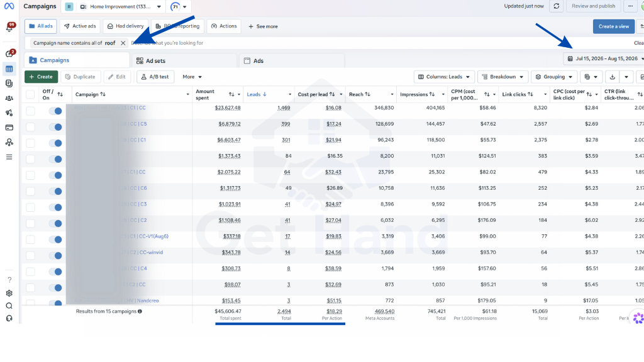The height and width of the screenshot is (362, 644).
Task: Select the checkbox for the $23,627.48 campaign
Action: tap(30, 111)
